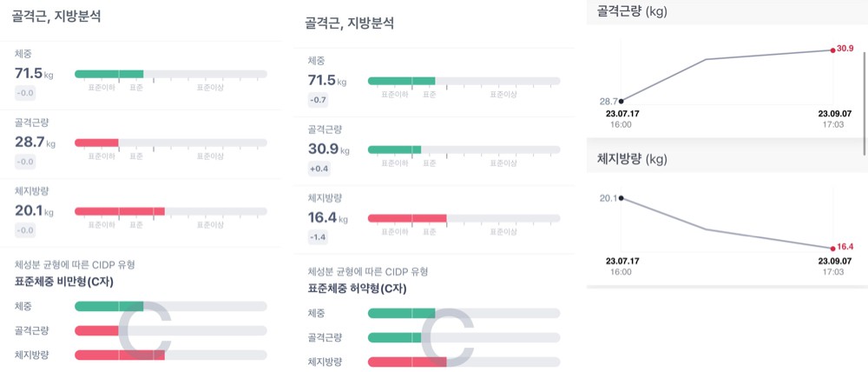Viewport: 868px width, 372px height.
Task: Click the red skeletal muscle bar beside 28.7 kg
Action: click(x=96, y=143)
